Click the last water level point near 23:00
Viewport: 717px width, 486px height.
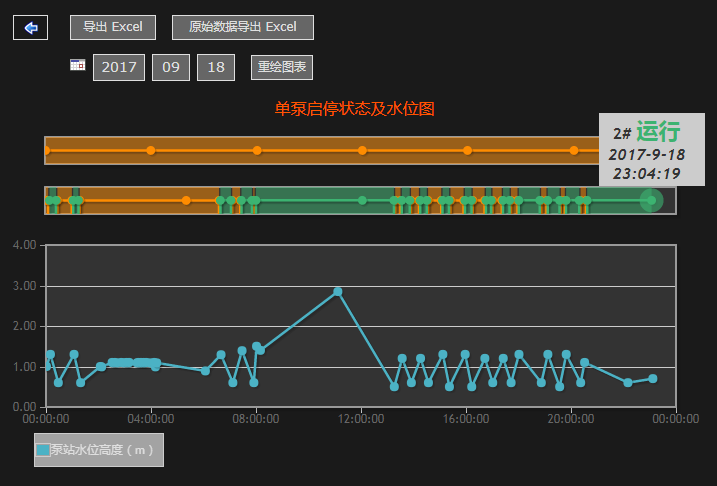click(x=653, y=378)
